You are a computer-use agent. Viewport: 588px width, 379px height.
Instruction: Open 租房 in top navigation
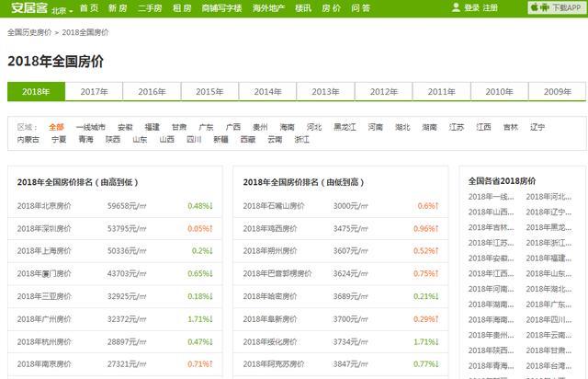click(x=182, y=8)
